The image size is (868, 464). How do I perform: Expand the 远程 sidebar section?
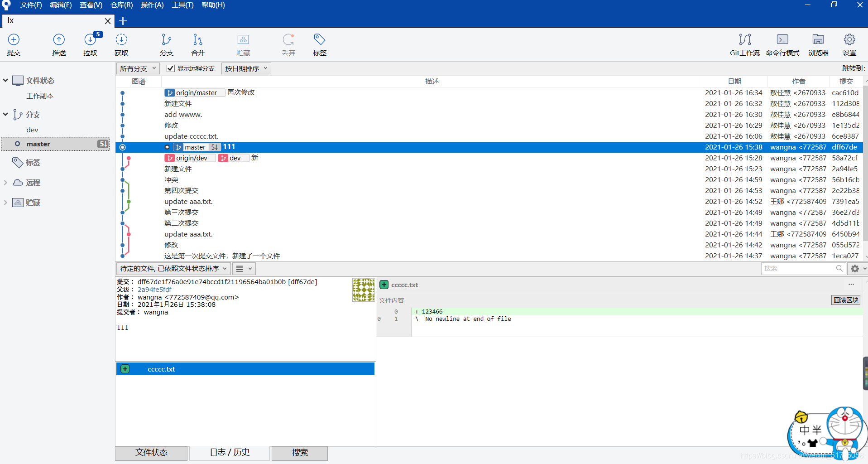tap(5, 182)
